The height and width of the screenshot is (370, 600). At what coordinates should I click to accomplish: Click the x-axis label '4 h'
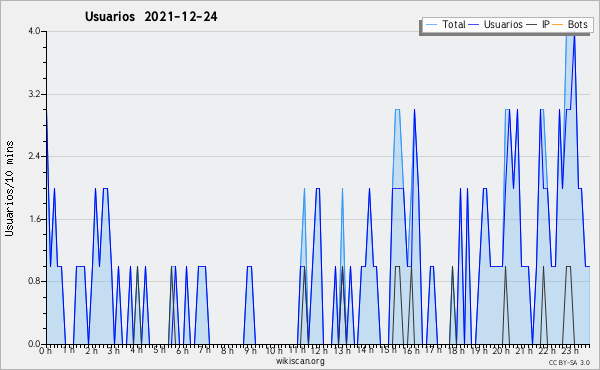point(136,351)
